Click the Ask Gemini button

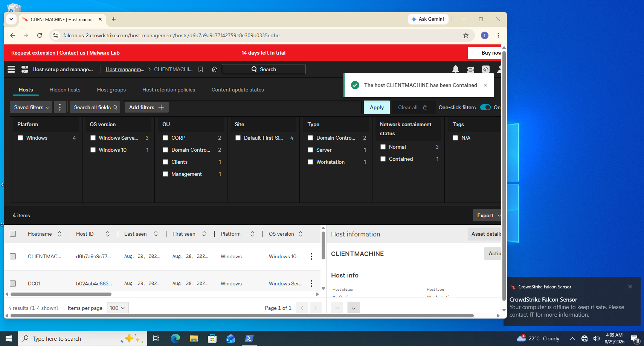click(428, 19)
